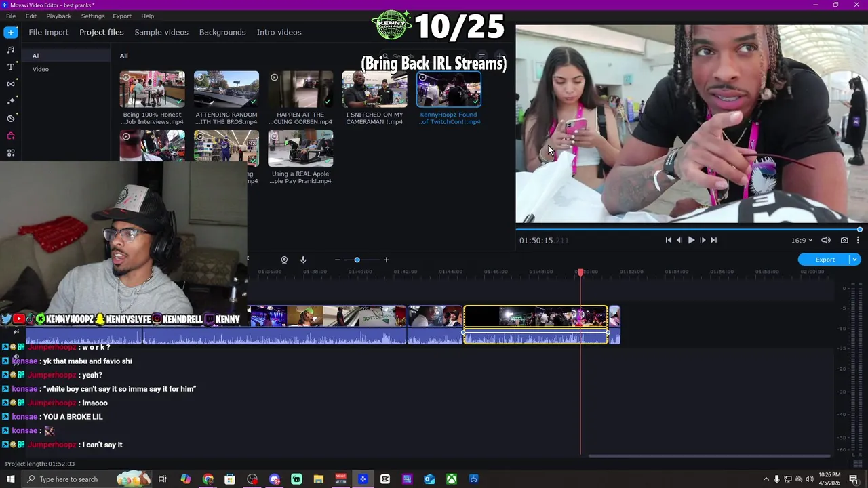Expand the Export button dropdown arrow
Image resolution: width=868 pixels, height=488 pixels.
pyautogui.click(x=855, y=260)
